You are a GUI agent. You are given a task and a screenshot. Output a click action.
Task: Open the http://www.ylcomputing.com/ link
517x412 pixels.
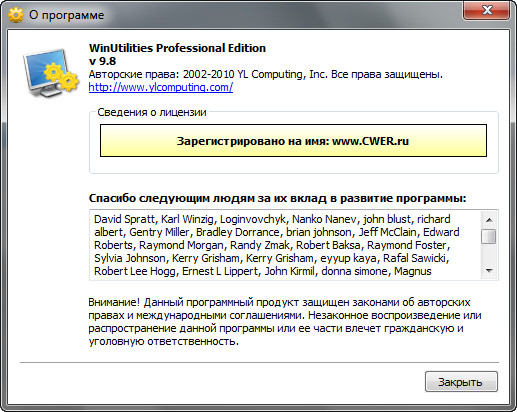point(161,87)
